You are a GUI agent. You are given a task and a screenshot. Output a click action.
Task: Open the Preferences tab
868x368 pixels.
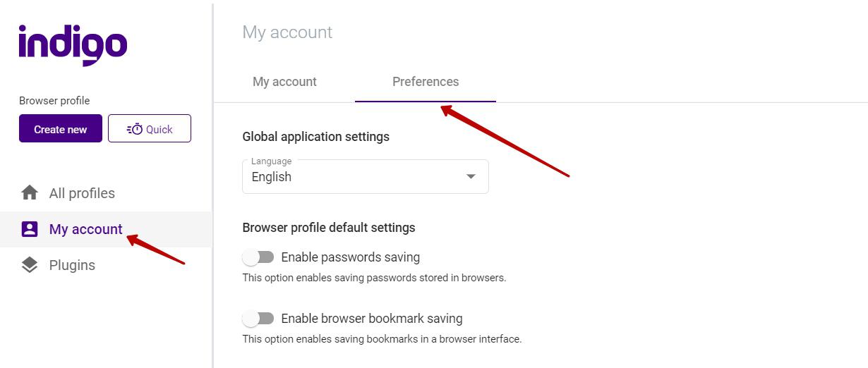[426, 82]
